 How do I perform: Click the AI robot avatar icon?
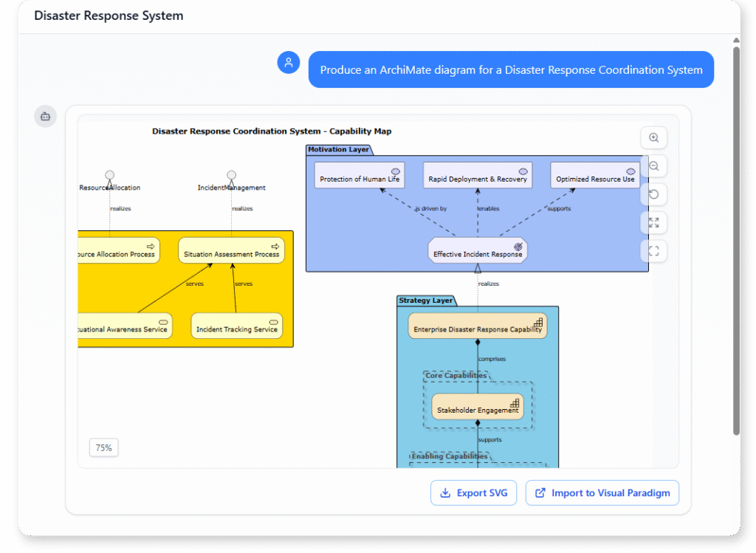tap(45, 116)
